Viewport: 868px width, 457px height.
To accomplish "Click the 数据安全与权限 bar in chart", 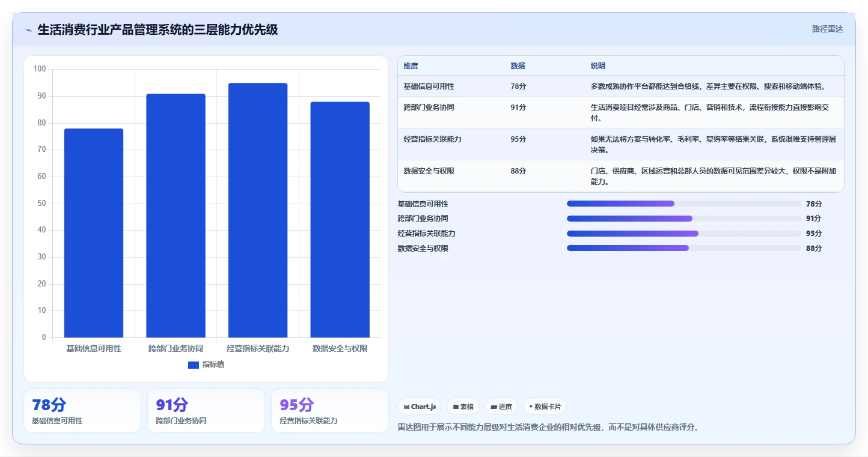I will tap(340, 220).
